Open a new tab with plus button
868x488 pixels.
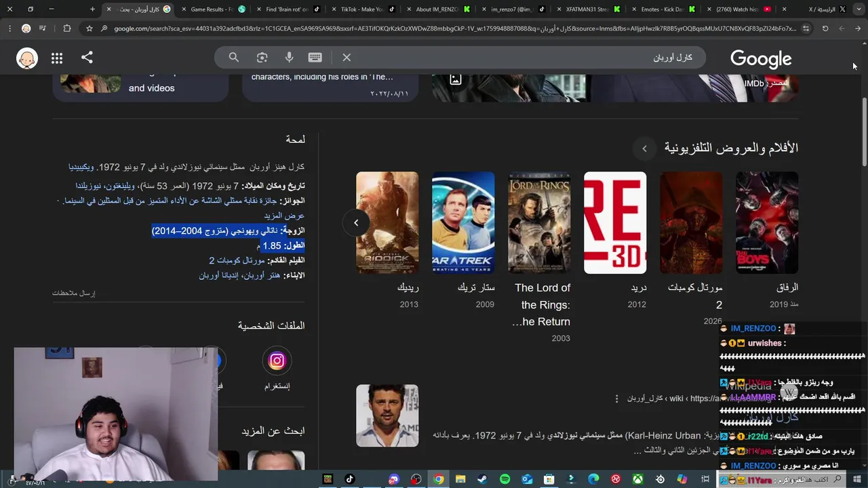coord(93,9)
